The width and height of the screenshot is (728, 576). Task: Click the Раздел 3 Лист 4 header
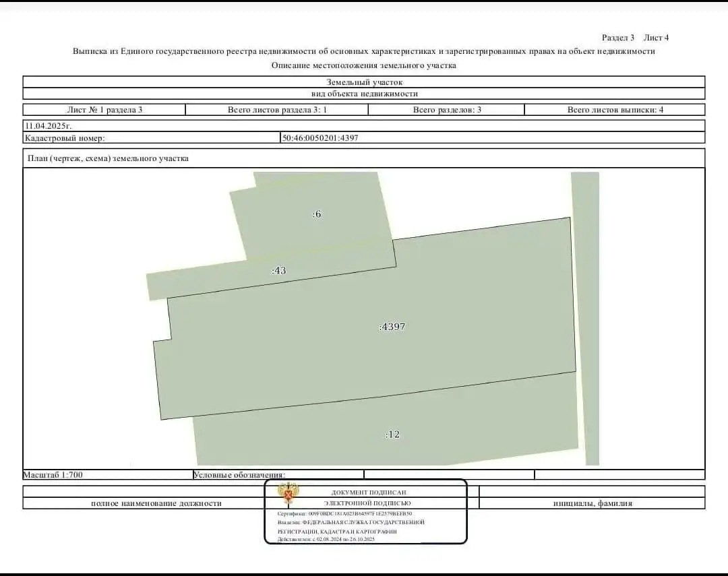coord(634,38)
